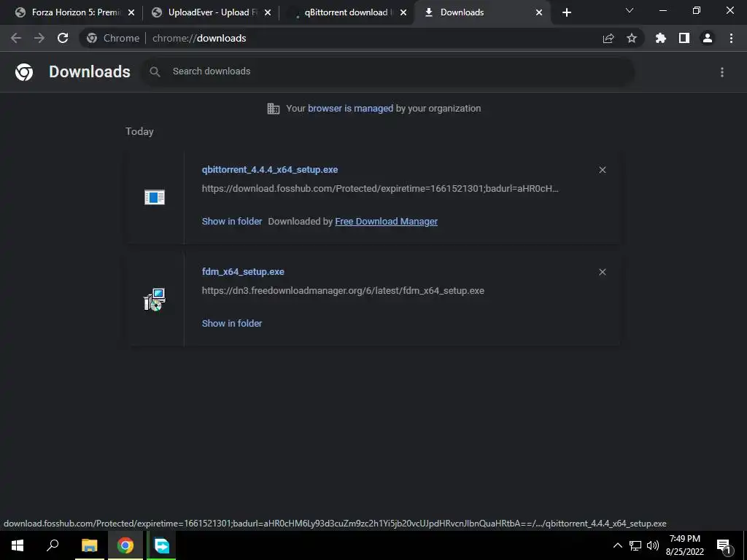Show fdm_x64_setup.exe in folder
Image resolution: width=747 pixels, height=560 pixels.
coord(232,323)
